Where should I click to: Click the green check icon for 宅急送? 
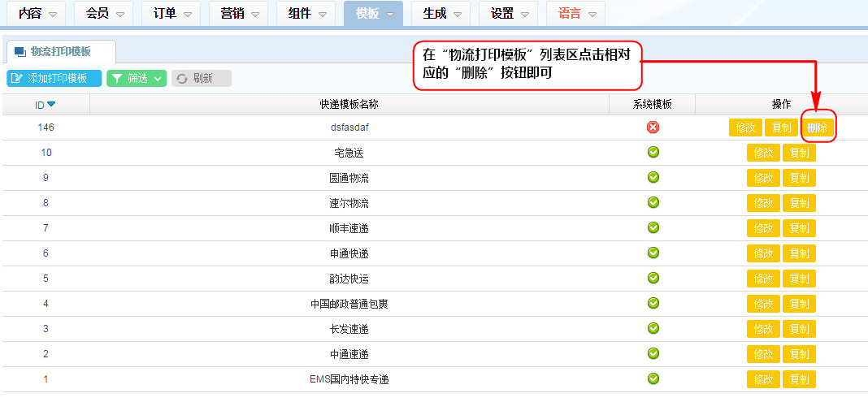653,153
